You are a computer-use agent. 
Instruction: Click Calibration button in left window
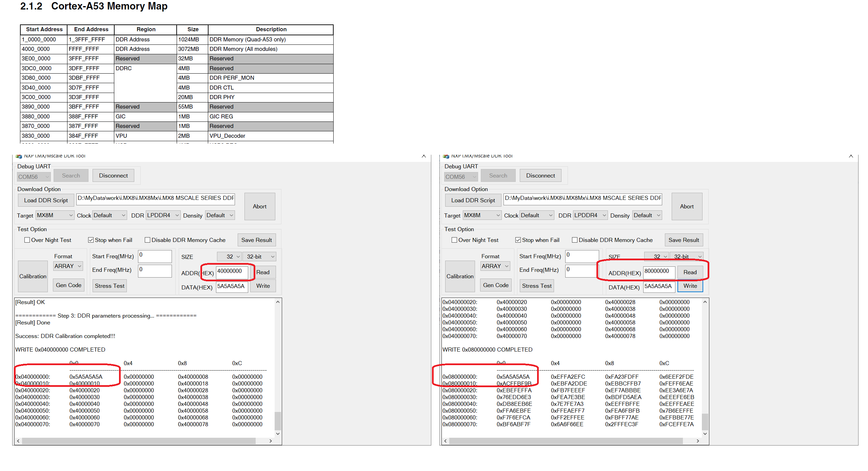click(x=33, y=276)
